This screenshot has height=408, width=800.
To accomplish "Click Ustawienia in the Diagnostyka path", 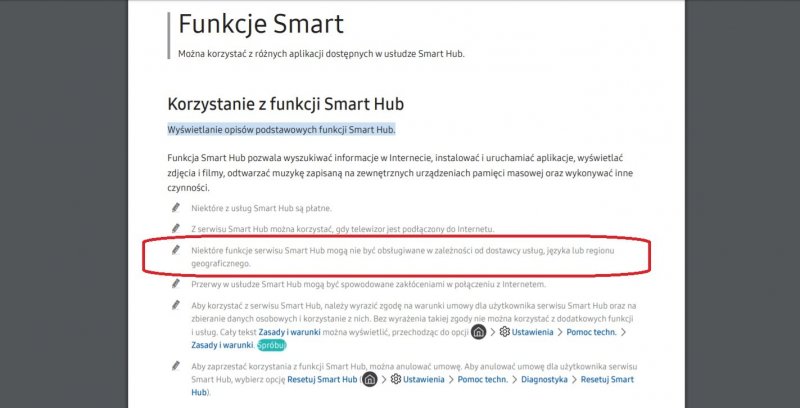I will pos(427,380).
